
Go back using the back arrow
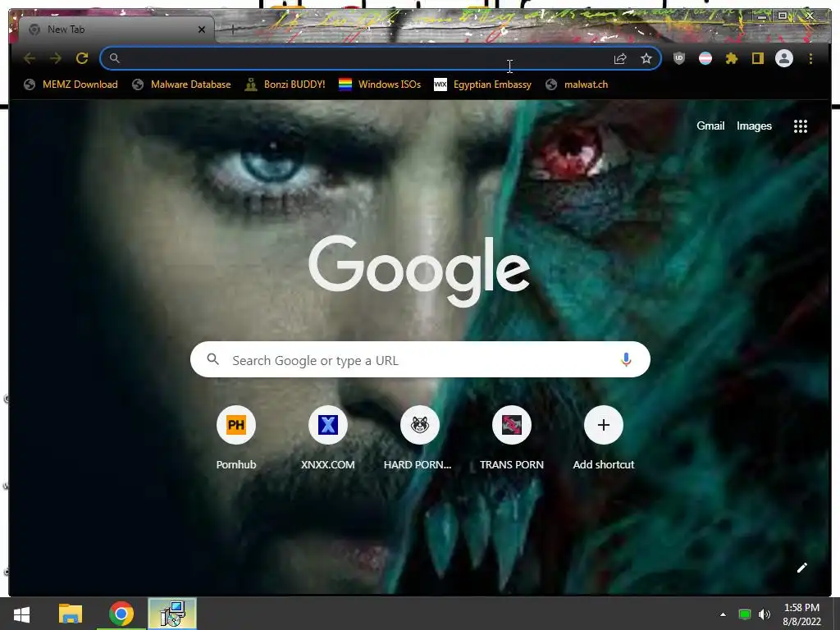click(x=30, y=58)
